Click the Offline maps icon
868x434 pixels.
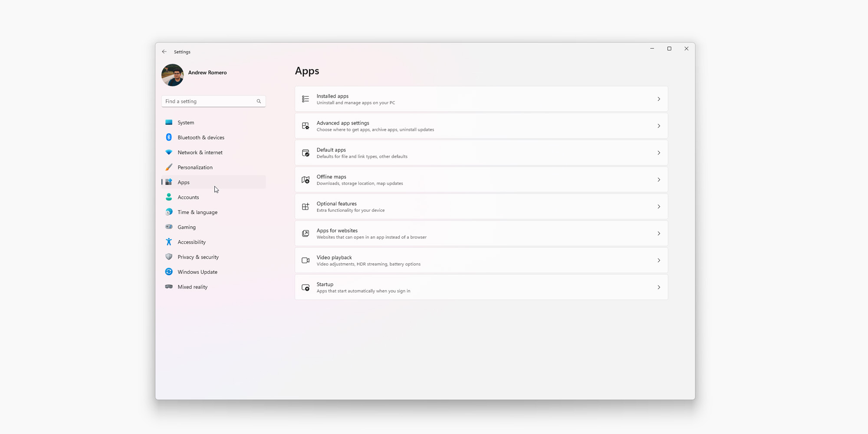(306, 180)
